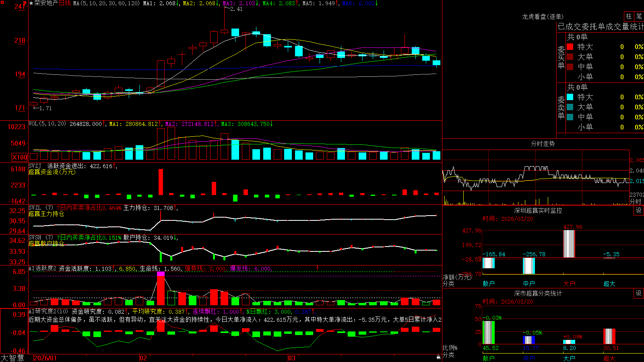Image resolution: width=644 pixels, height=362 pixels.
Task: Click the 深市超赢分类统计 panel title
Action: tap(538, 293)
